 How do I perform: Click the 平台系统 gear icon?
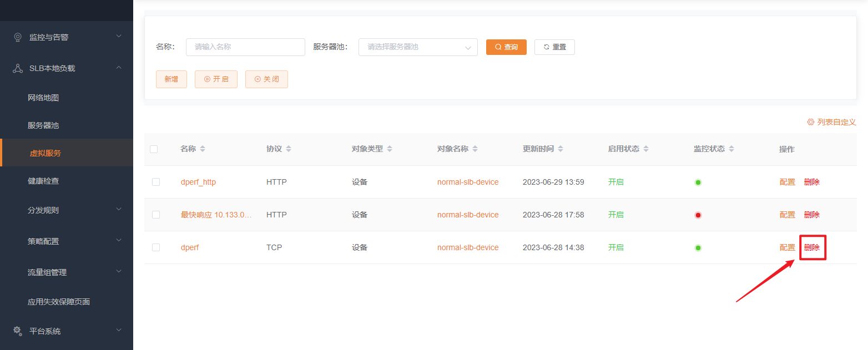[18, 331]
